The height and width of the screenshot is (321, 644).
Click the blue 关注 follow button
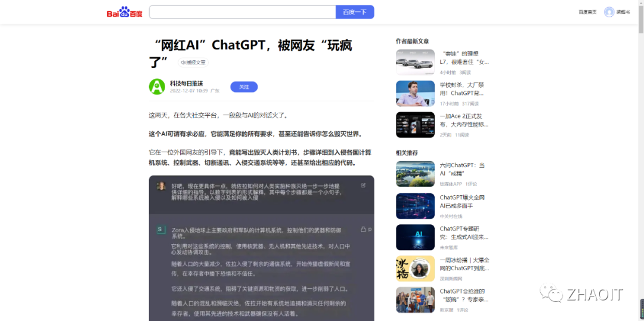244,87
